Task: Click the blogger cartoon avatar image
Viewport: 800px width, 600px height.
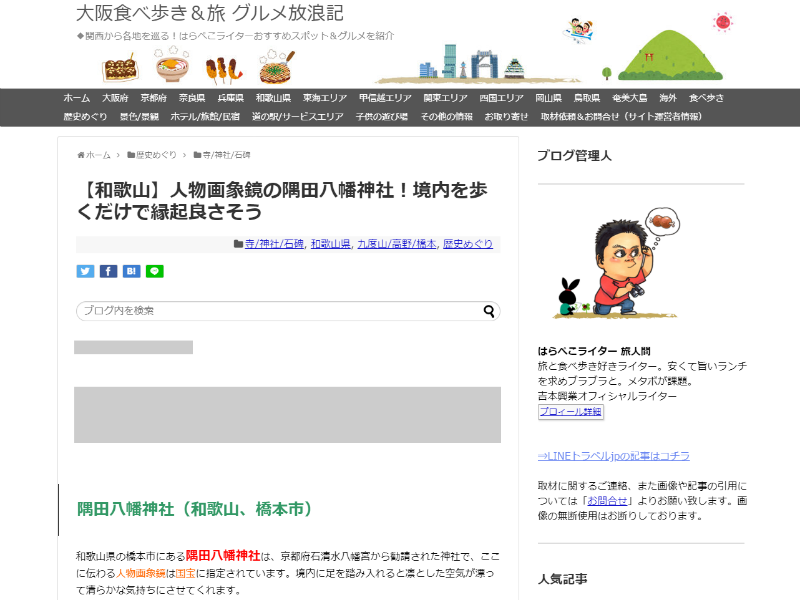Action: click(x=616, y=263)
